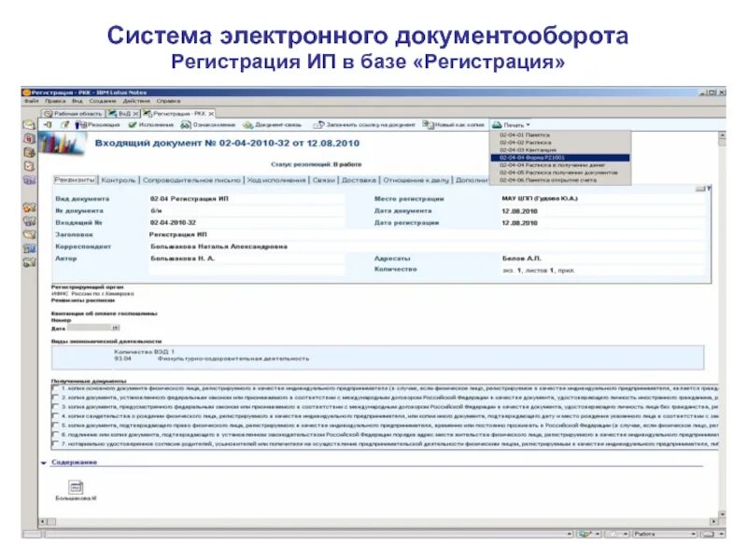Screen dimensions: 747x560
Task: Open the Файл menu
Action: (x=32, y=101)
